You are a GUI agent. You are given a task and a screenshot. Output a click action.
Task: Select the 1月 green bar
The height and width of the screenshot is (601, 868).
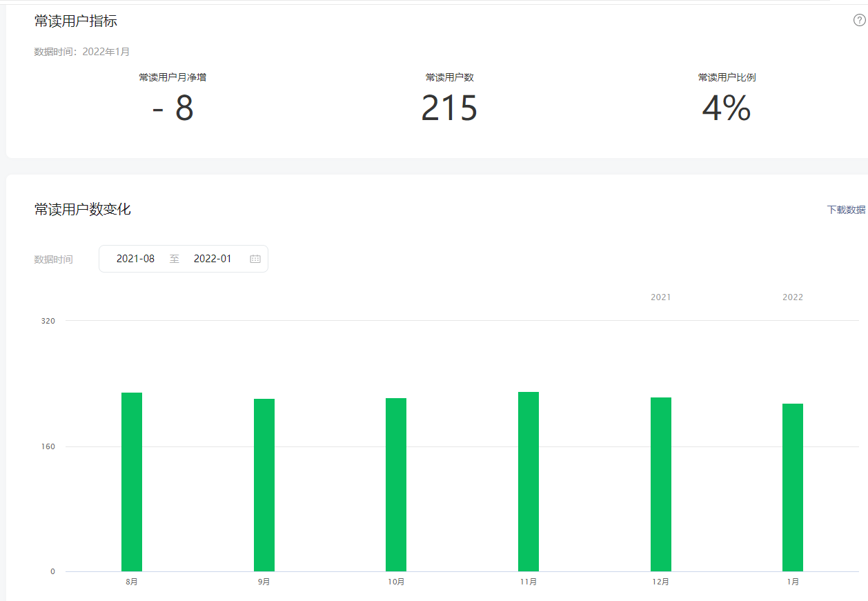(x=793, y=487)
